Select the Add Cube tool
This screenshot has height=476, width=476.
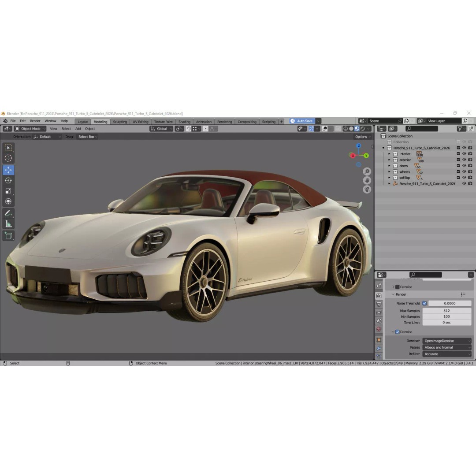[x=8, y=235]
